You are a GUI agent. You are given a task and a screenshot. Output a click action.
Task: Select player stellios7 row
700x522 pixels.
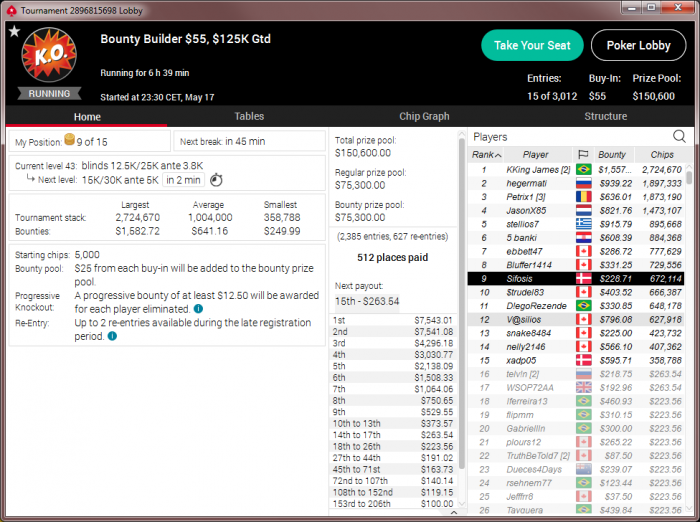[x=575, y=224]
